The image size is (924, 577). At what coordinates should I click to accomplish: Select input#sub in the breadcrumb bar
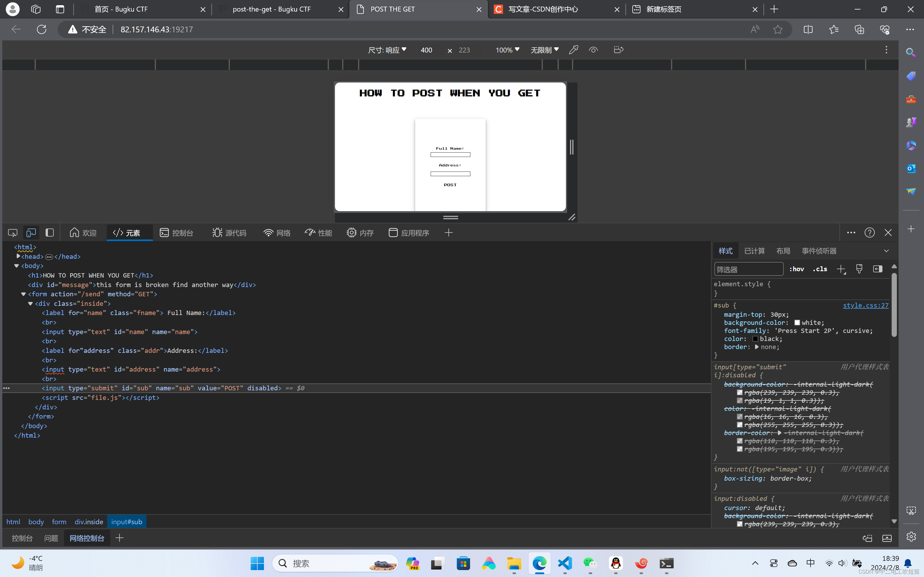(126, 521)
